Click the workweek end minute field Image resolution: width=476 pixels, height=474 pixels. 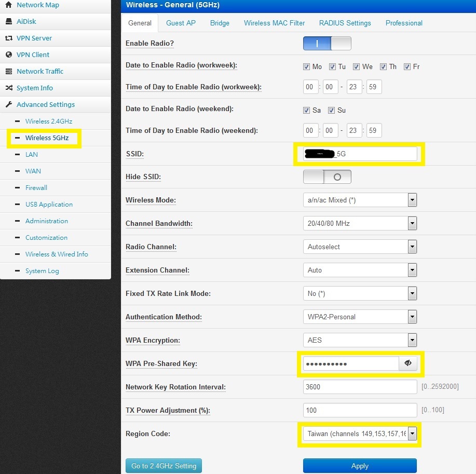(374, 87)
